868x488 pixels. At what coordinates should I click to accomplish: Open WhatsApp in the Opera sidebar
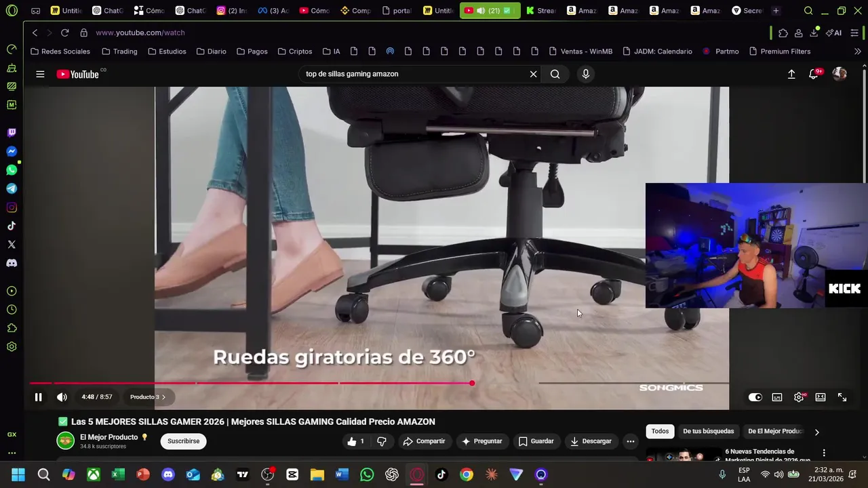click(12, 170)
